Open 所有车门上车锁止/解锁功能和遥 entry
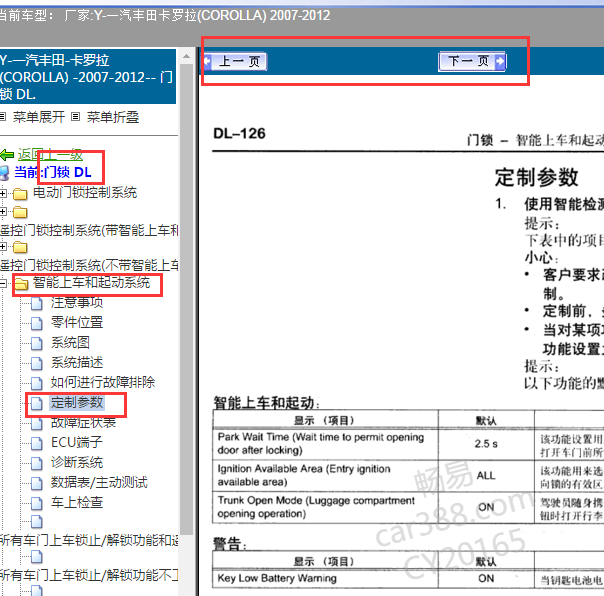Screen dimensions: 604x596 89,541
